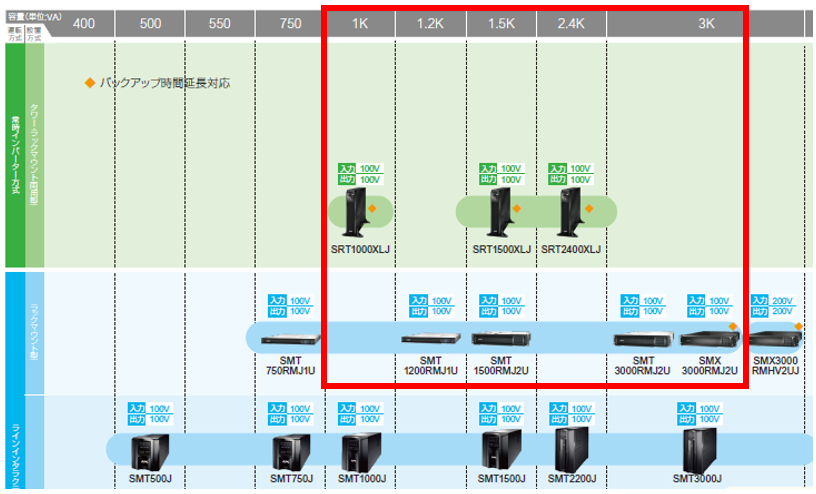Click the voltage badge above SMT500J

150,414
